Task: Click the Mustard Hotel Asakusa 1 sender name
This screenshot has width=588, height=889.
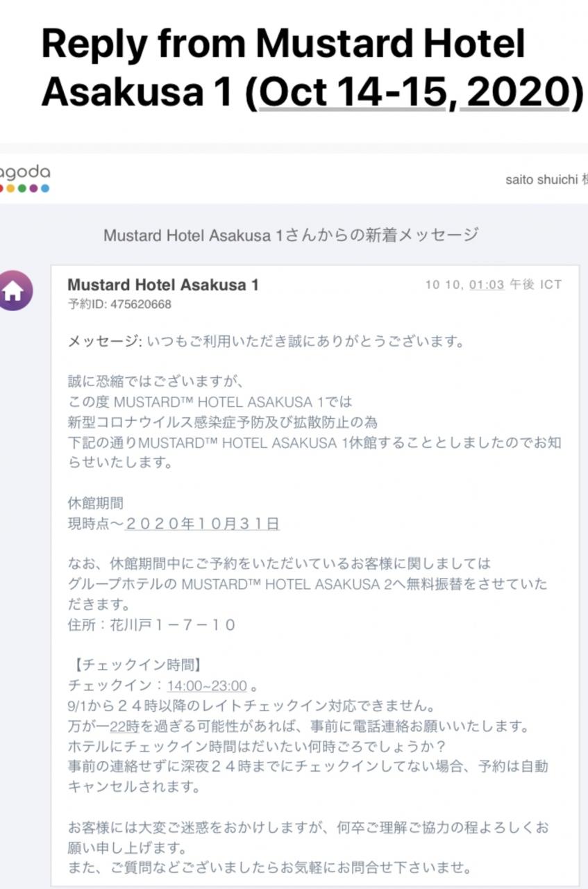Action: (163, 285)
